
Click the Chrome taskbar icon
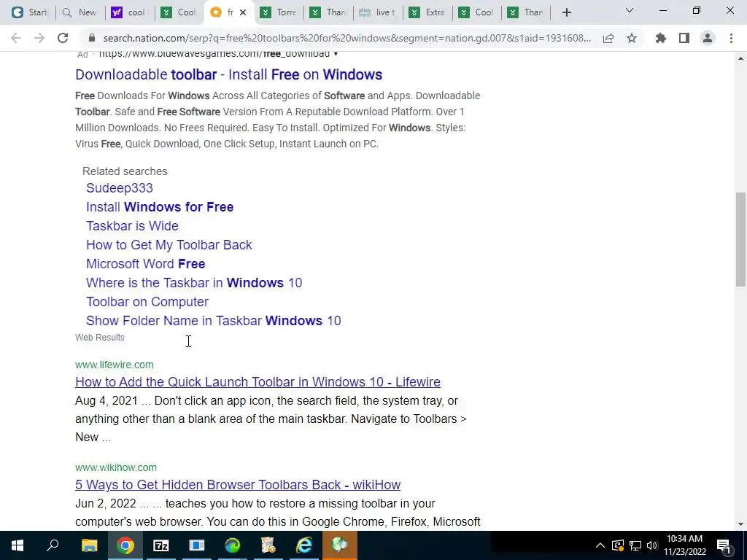coord(125,545)
